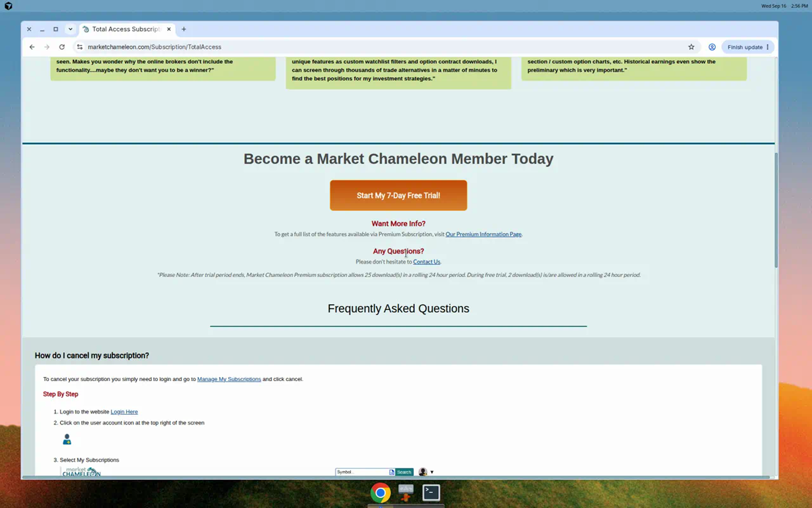This screenshot has width=812, height=508.
Task: Click the 'Select My Subscriptions' step text
Action: tap(89, 460)
